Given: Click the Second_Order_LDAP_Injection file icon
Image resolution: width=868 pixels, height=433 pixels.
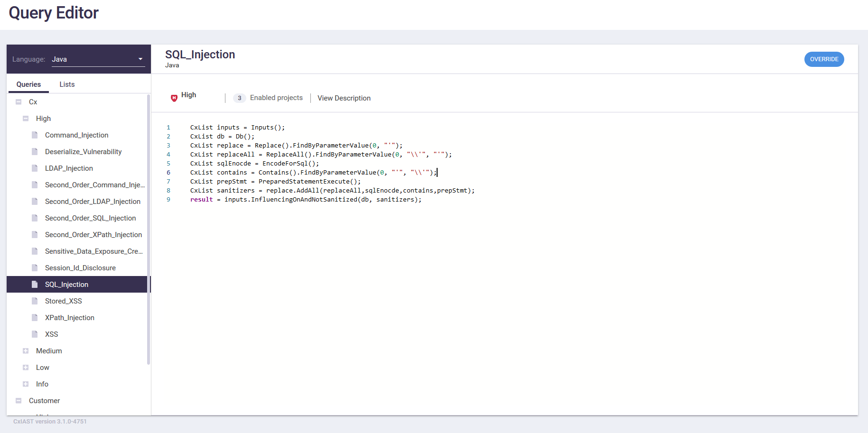Looking at the screenshot, I should click(35, 202).
